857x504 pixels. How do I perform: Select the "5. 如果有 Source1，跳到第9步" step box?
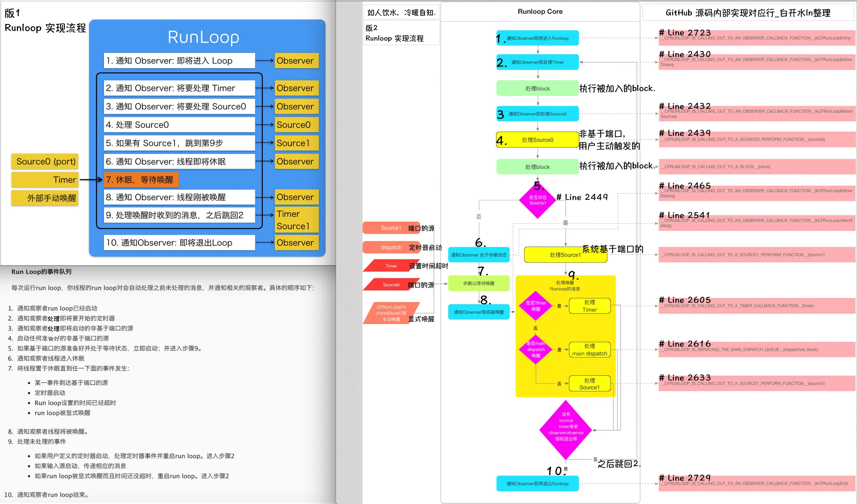click(179, 143)
